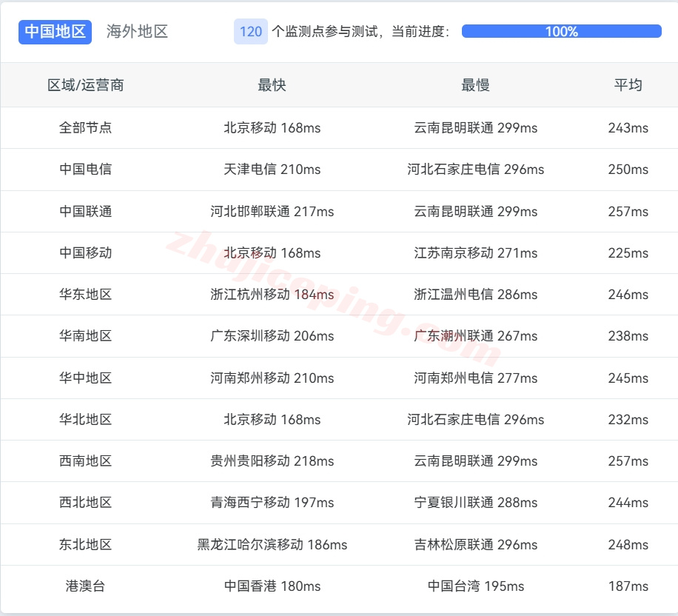Screen dimensions: 678x616
Task: Click 北京移动 168ms in 中国移动 row
Action: click(x=272, y=252)
